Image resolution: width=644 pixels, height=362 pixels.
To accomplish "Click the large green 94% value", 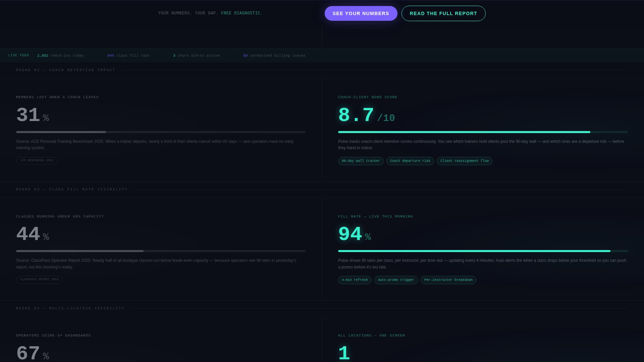I will (355, 234).
